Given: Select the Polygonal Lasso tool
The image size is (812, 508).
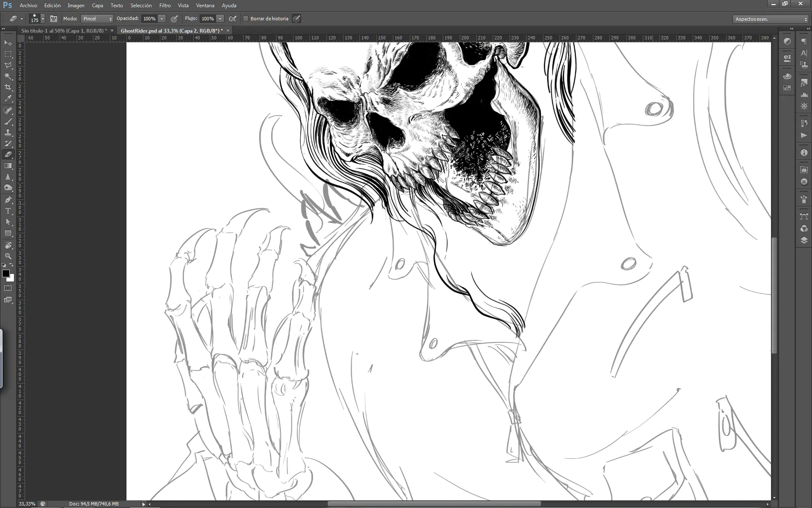Looking at the screenshot, I should pyautogui.click(x=8, y=65).
